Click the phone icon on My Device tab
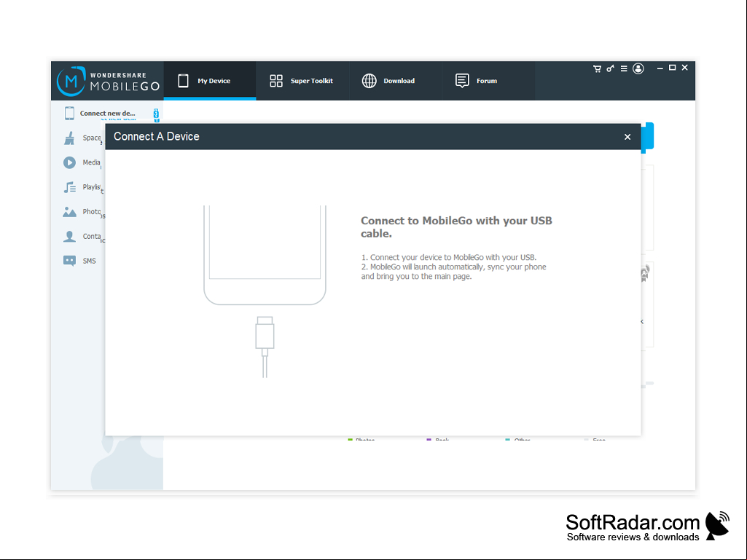The height and width of the screenshot is (560, 747). [184, 81]
